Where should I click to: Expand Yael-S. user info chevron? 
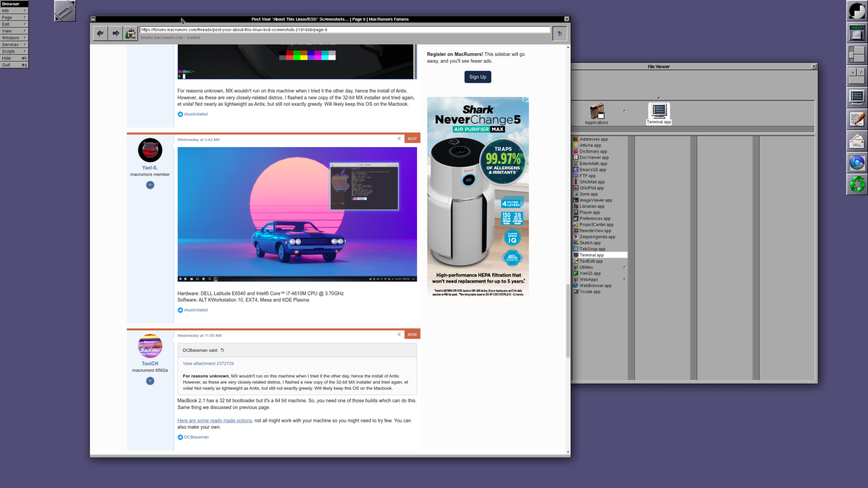[150, 185]
